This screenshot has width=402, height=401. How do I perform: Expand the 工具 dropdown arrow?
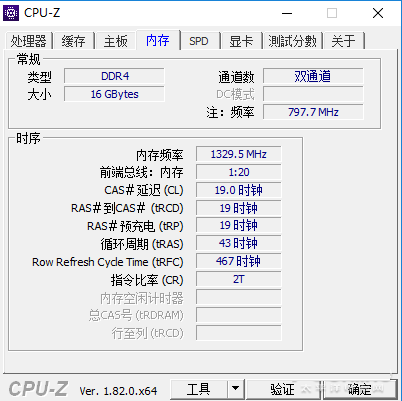tap(236, 389)
